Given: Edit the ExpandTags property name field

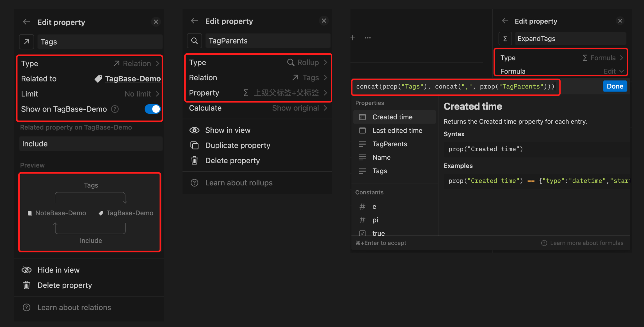Looking at the screenshot, I should pos(570,38).
